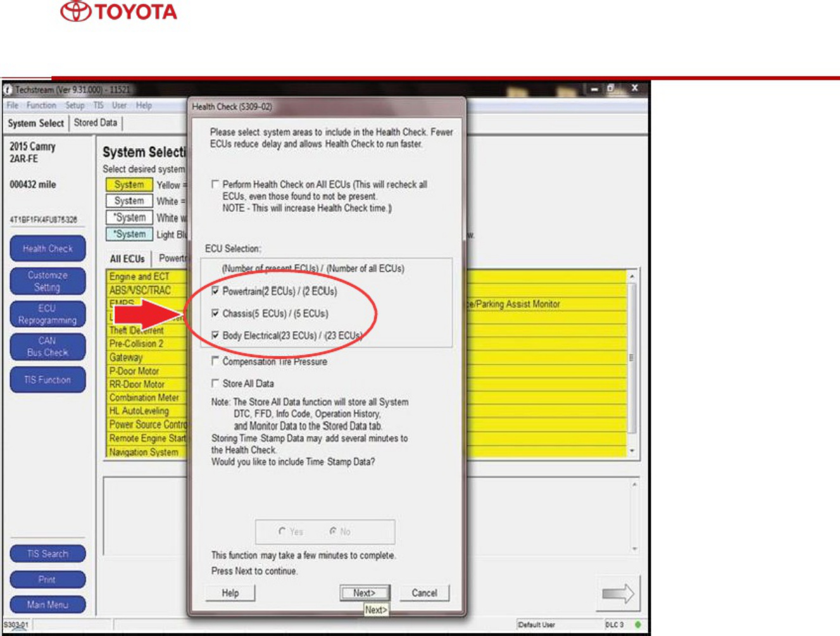Image resolution: width=840 pixels, height=636 pixels.
Task: Select the P-Door Motor row
Action: pos(147,371)
